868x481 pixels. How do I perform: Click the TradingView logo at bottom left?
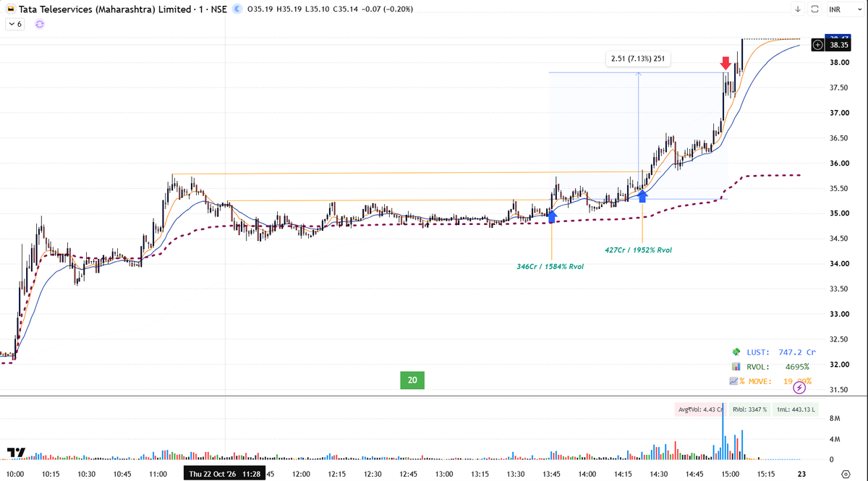coord(16,453)
